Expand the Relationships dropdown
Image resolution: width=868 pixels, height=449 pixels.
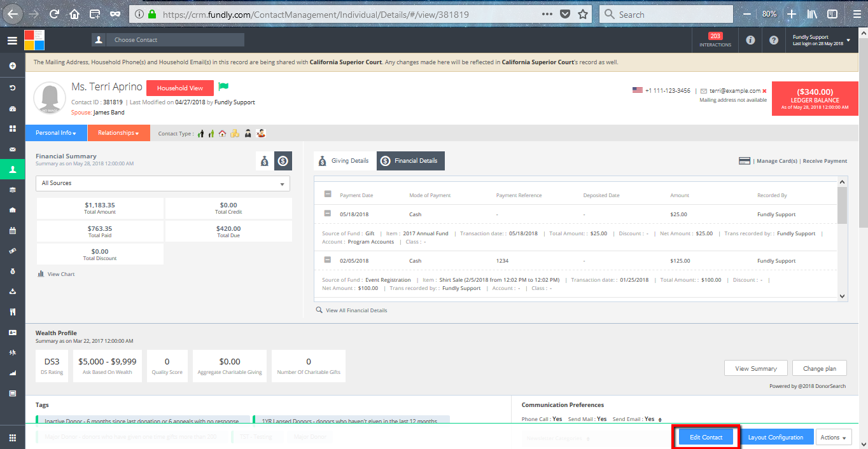pyautogui.click(x=119, y=133)
